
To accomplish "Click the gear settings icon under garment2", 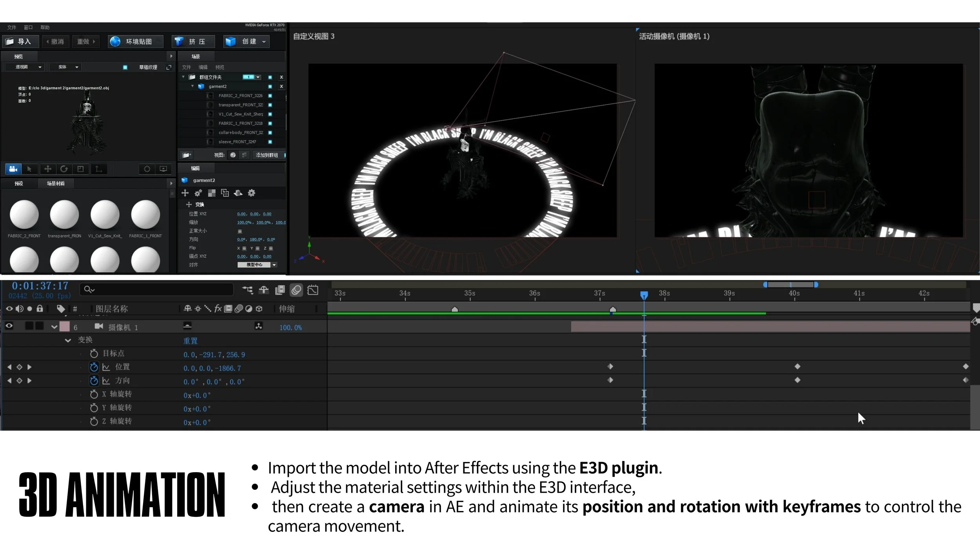I will [x=252, y=193].
